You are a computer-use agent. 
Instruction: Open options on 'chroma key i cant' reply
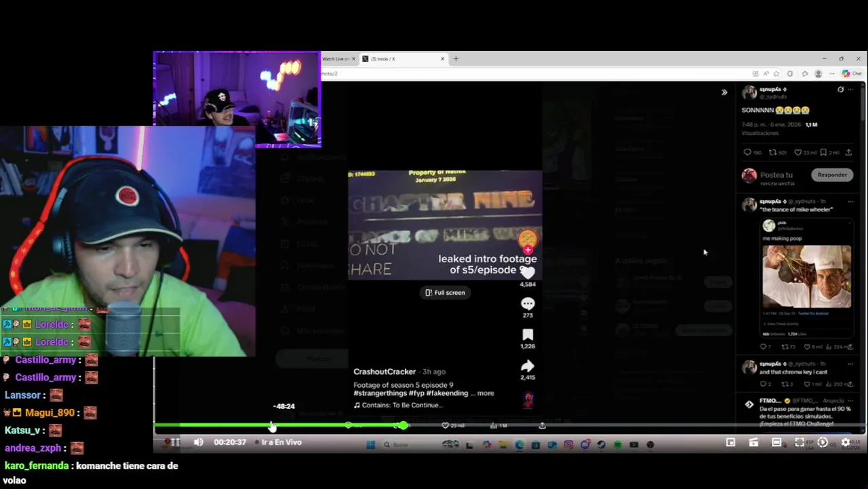(x=850, y=364)
